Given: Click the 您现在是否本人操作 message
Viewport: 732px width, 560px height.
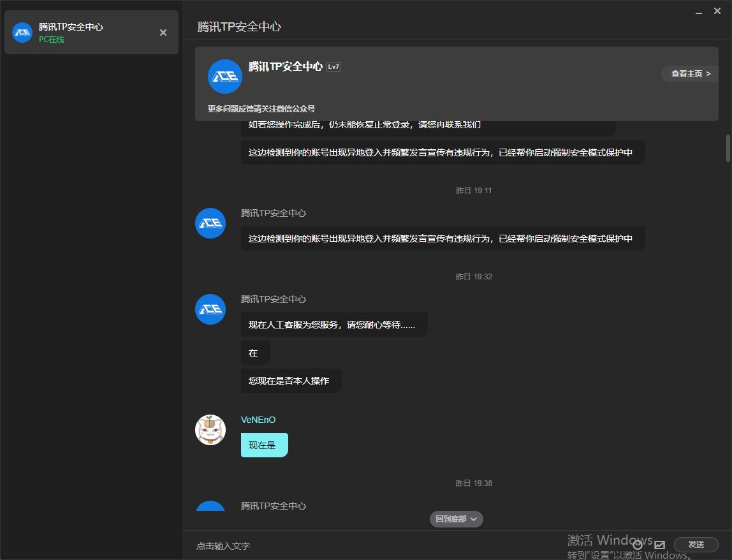Looking at the screenshot, I should pyautogui.click(x=291, y=381).
